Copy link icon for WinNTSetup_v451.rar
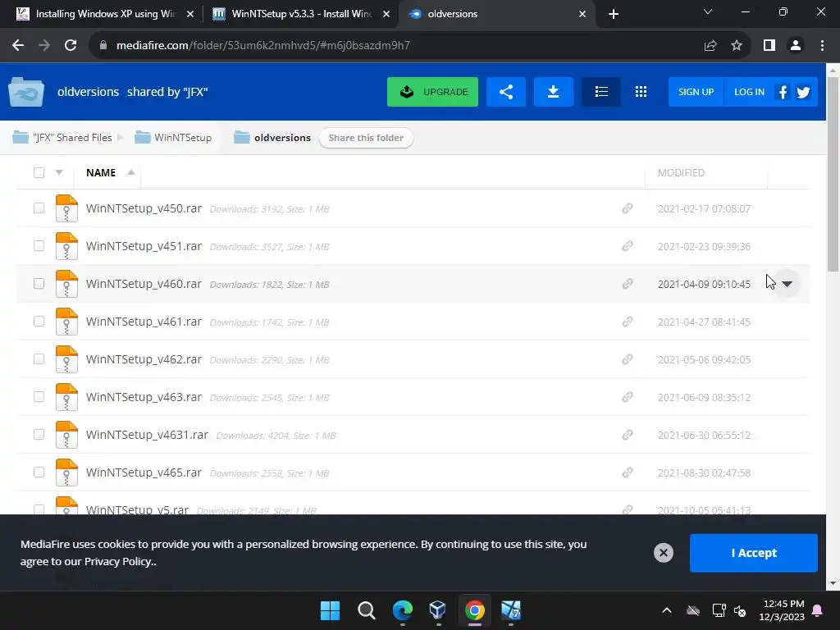This screenshot has height=630, width=840. coord(628,246)
